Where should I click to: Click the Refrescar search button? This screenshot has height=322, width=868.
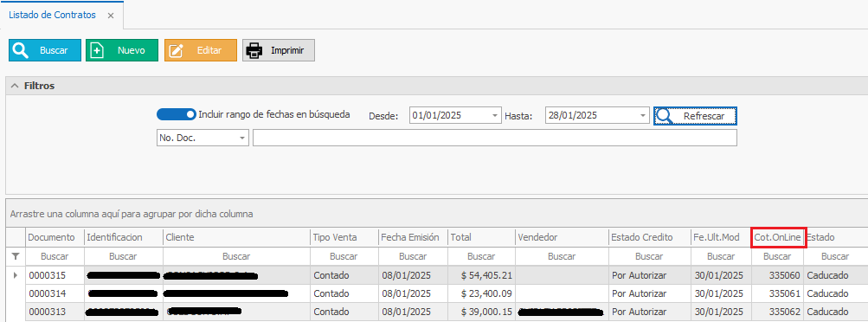[695, 116]
